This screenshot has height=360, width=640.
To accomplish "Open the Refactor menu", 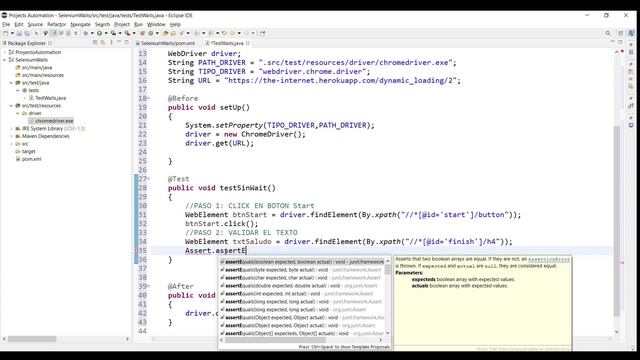I will click(x=56, y=24).
